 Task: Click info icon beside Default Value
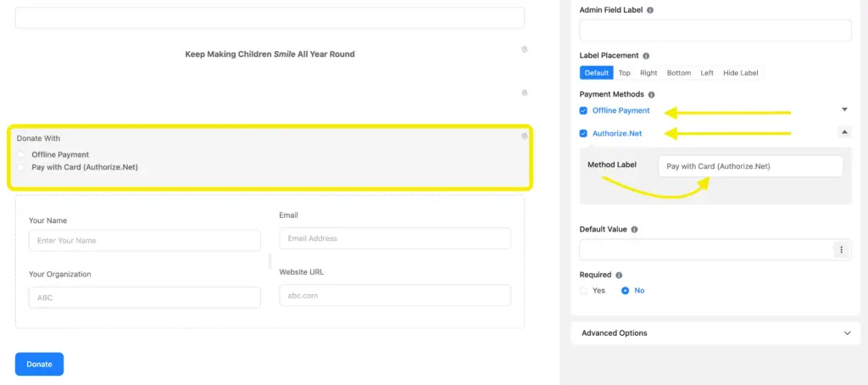click(x=634, y=229)
